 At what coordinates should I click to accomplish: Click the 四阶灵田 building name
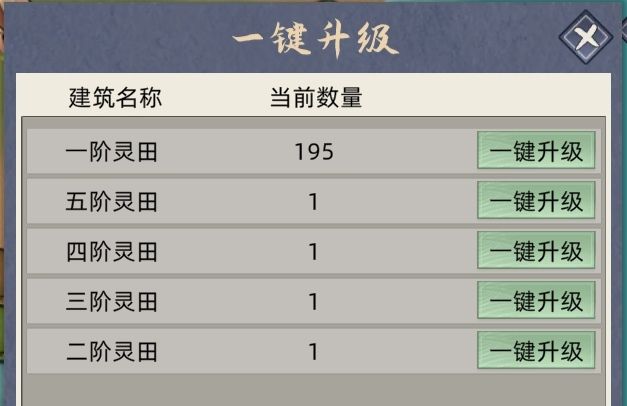(x=112, y=252)
